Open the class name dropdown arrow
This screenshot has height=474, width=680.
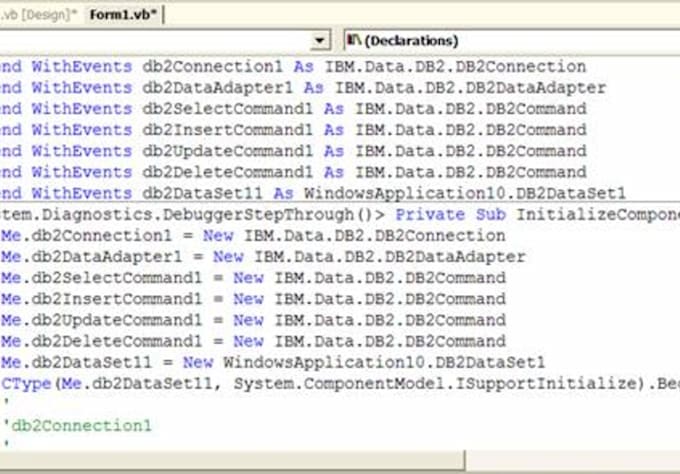pyautogui.click(x=320, y=41)
